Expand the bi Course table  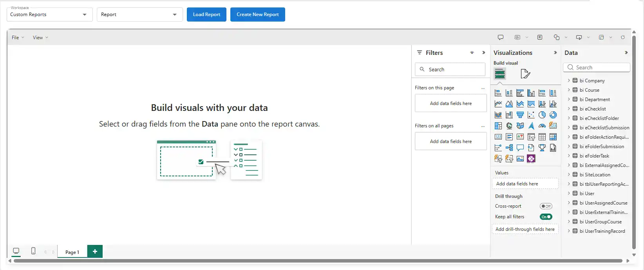point(569,90)
